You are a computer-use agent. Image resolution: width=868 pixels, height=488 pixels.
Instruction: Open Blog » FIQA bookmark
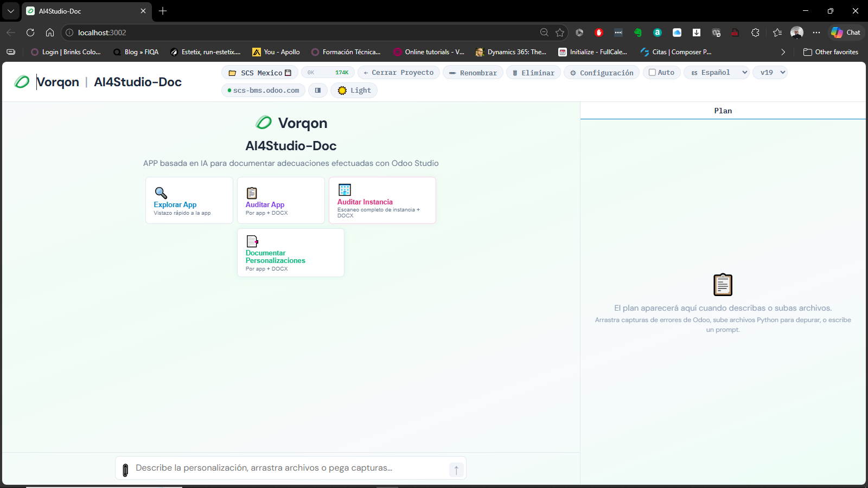coord(136,52)
